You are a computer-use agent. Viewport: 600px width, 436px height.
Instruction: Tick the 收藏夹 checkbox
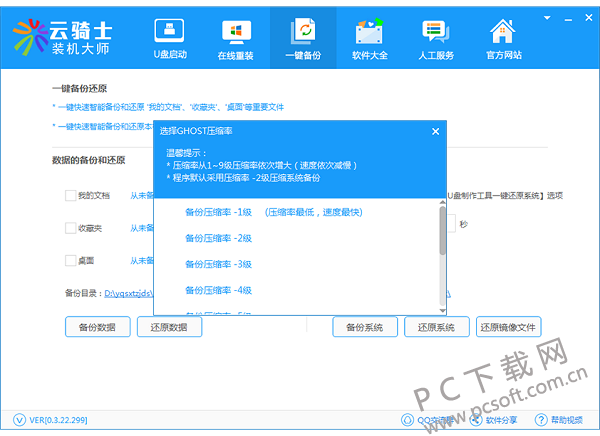(x=70, y=228)
